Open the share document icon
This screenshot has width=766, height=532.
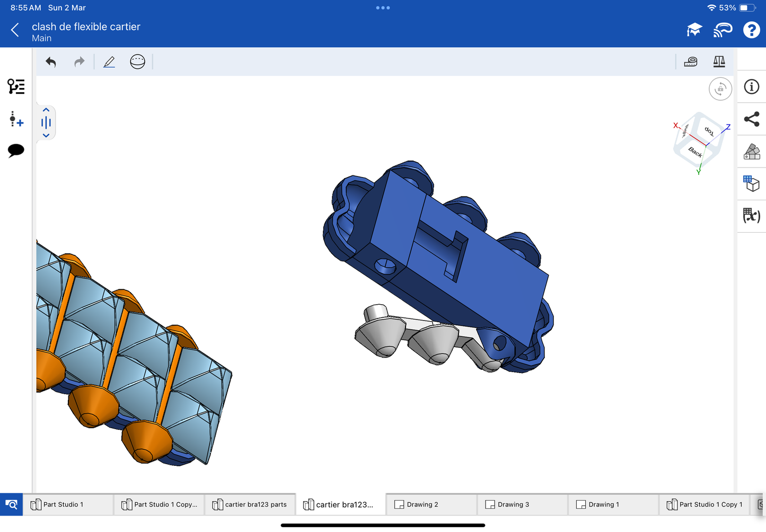[752, 119]
